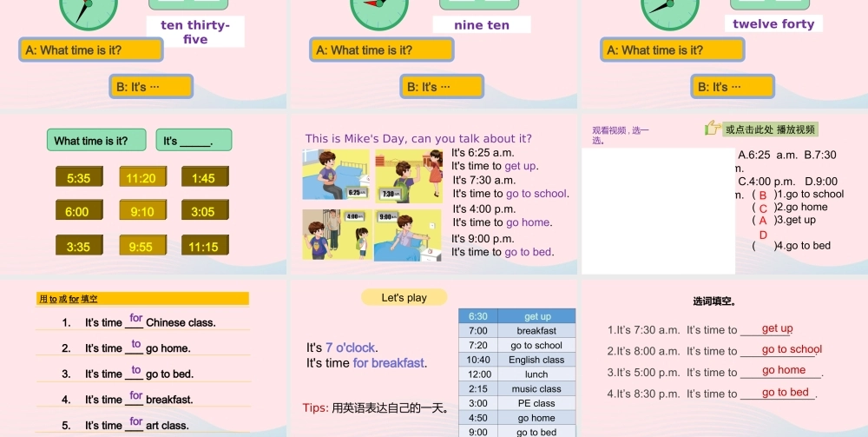Click the '选词填空。' heading

[x=714, y=301]
